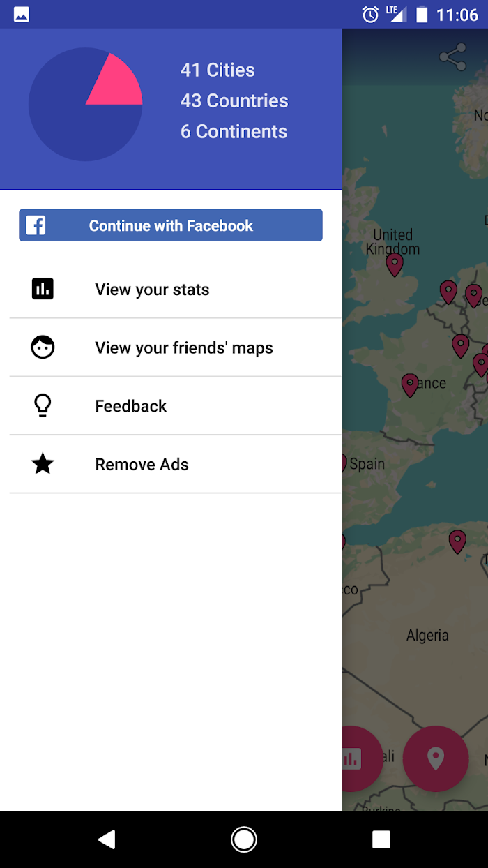
Task: Tap the lightbulb Feedback icon
Action: 43,405
